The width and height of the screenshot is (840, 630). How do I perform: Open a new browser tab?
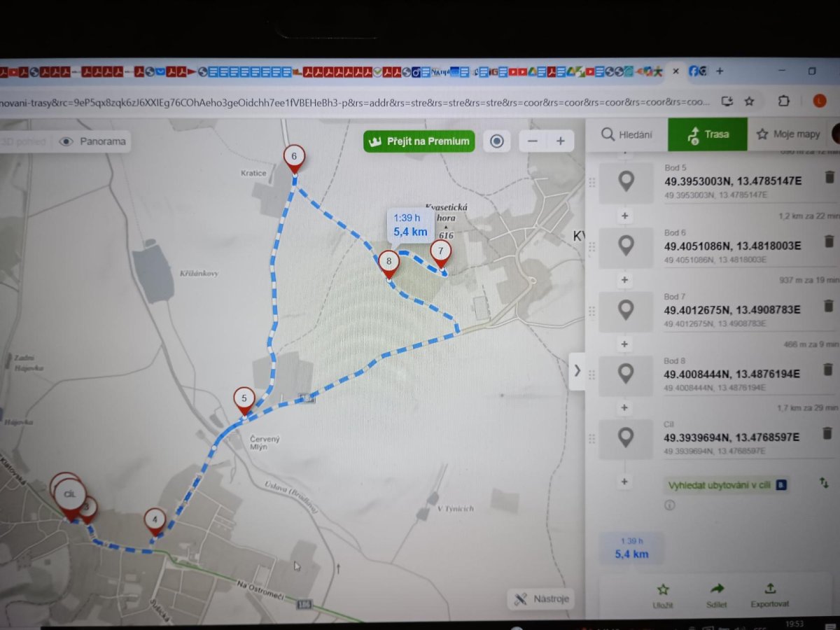click(719, 71)
